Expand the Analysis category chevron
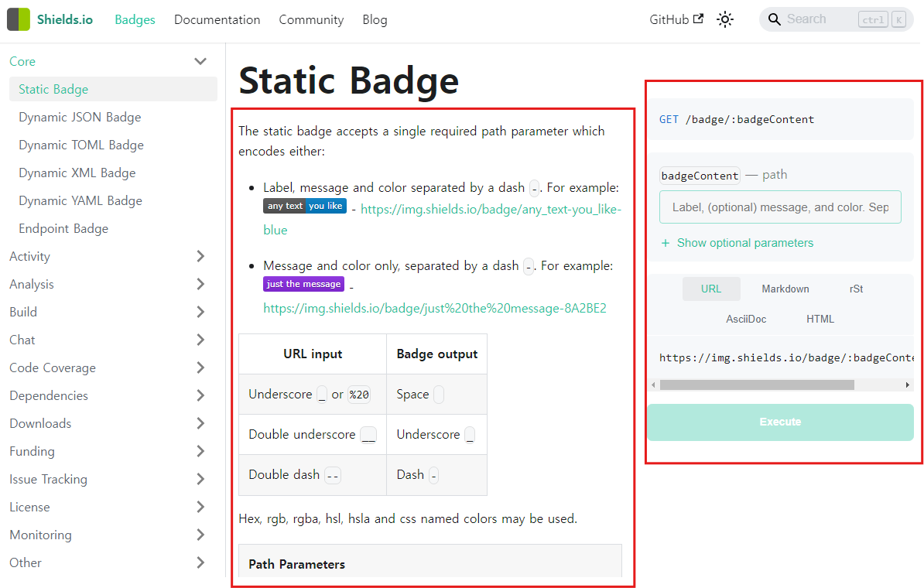 200,284
